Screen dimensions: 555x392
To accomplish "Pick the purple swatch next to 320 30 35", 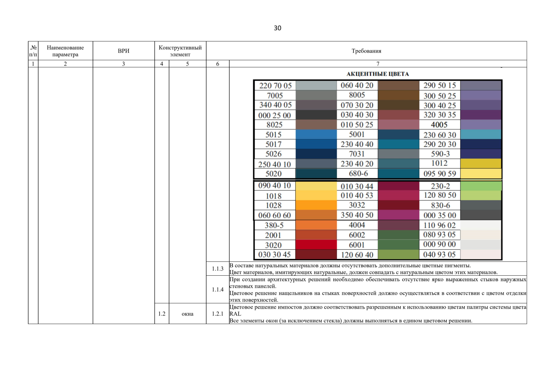I will click(480, 115).
